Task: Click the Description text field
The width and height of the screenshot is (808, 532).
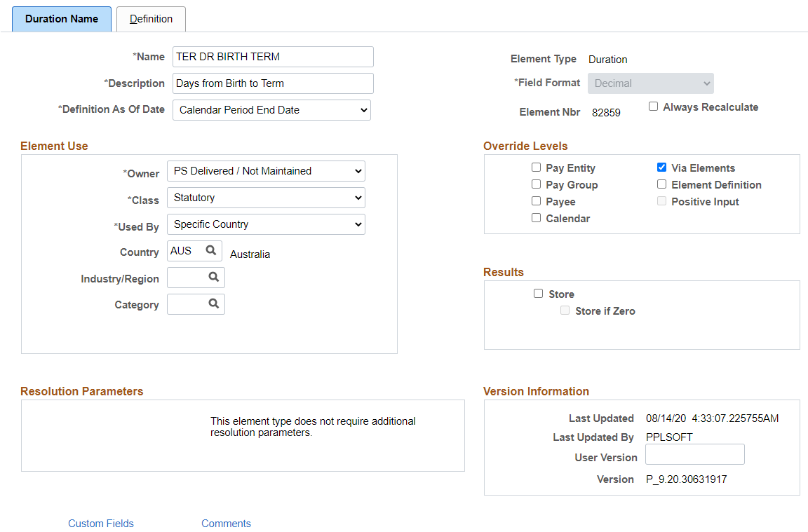Action: point(273,83)
